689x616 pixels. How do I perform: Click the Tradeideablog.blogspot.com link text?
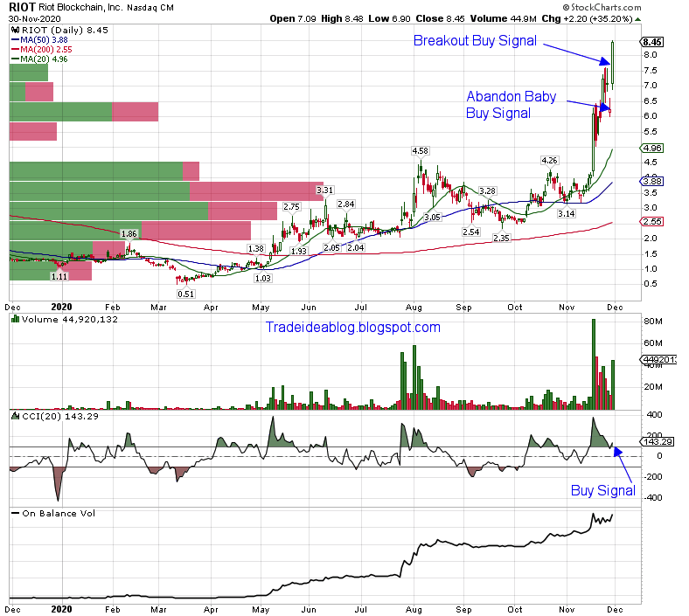click(x=353, y=328)
